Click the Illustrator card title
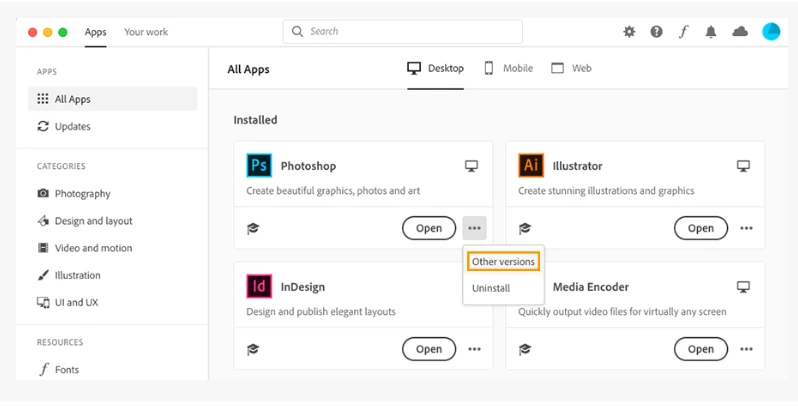 578,166
